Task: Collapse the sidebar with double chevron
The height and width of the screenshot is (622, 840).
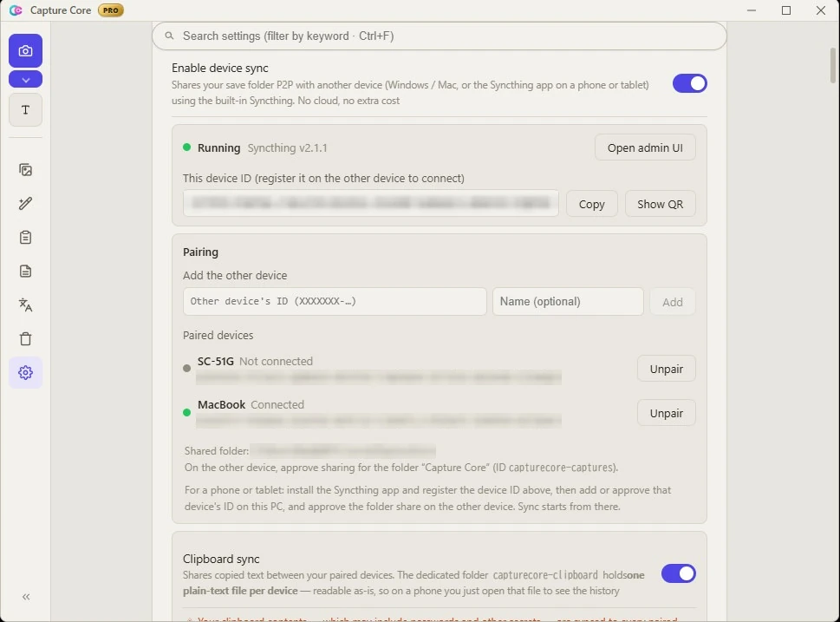Action: click(26, 597)
